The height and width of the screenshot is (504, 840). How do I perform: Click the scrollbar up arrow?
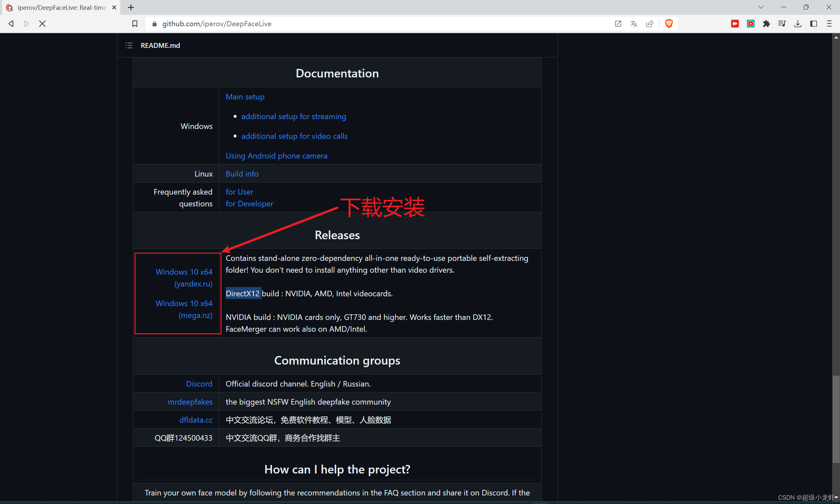pyautogui.click(x=836, y=37)
